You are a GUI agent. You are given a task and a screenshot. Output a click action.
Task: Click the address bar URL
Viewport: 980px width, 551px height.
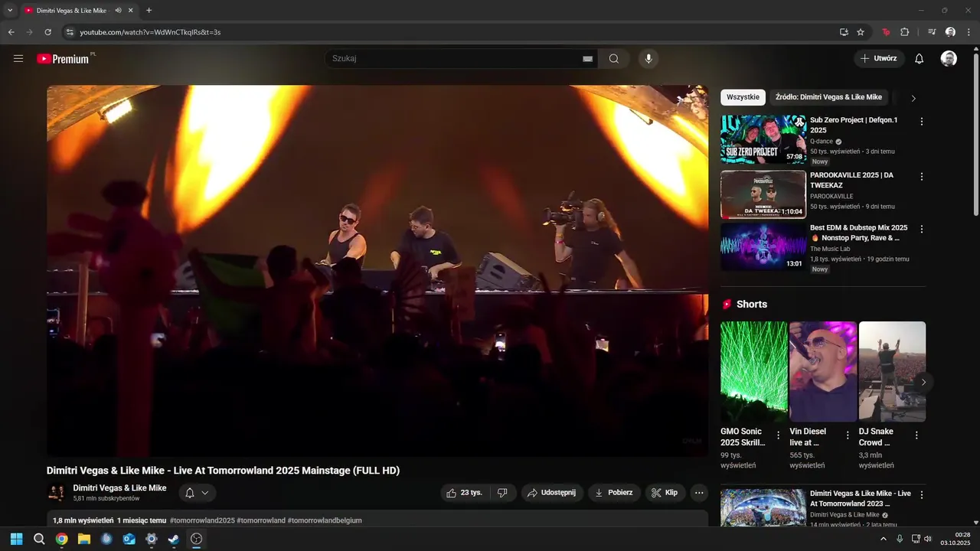click(x=150, y=32)
